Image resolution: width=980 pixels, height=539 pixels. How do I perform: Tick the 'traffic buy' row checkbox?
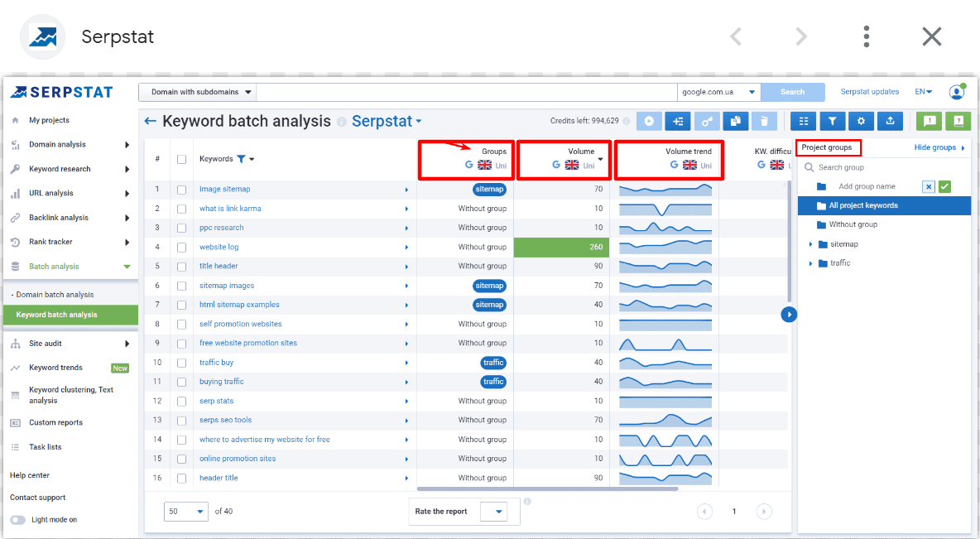[x=182, y=363]
